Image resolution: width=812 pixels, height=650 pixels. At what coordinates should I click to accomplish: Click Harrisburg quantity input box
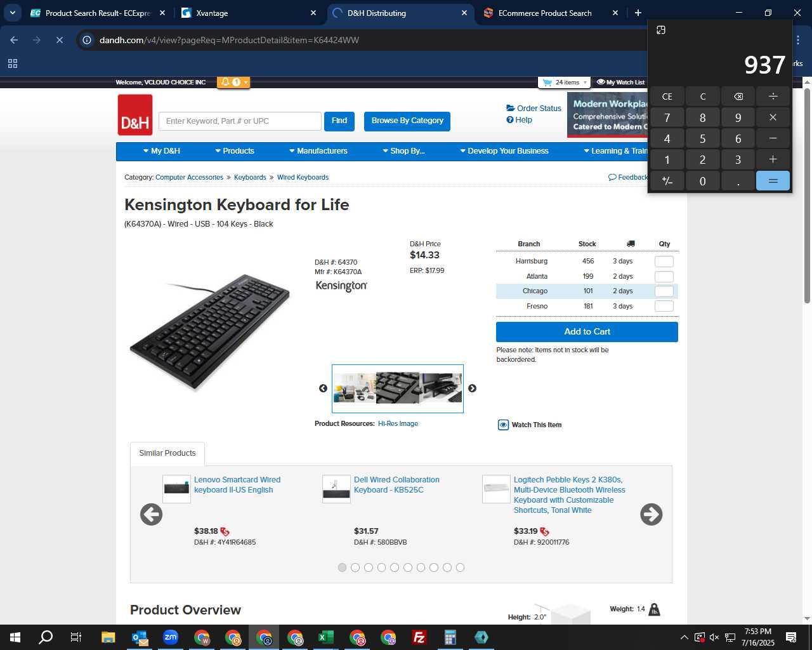664,262
